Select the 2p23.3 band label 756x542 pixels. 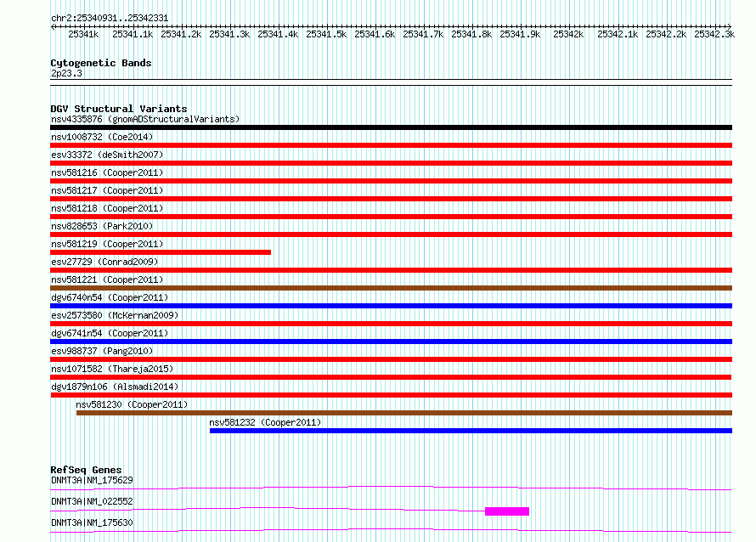pos(66,73)
